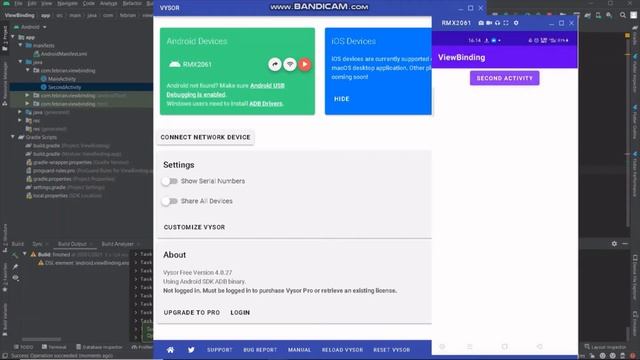Click the pin icon in build panel sidebar
Image resolution: width=640 pixels, height=360 pixels.
15,267
